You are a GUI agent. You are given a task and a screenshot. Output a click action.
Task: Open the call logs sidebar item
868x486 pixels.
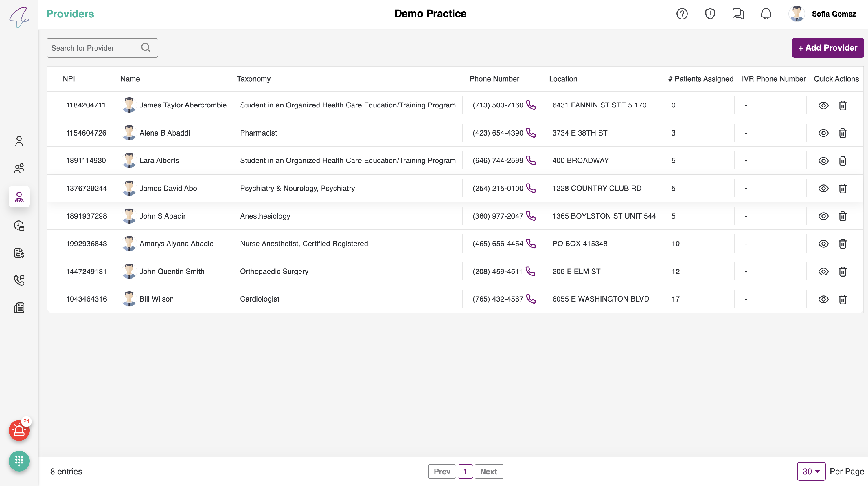tap(19, 280)
